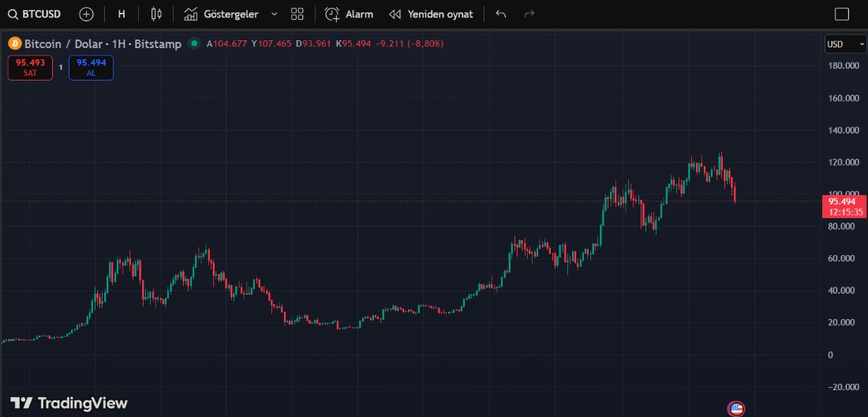Click the close value K95.494

point(354,43)
